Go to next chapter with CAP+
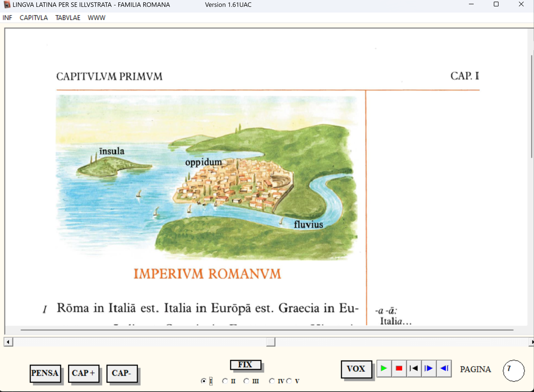 (84, 373)
